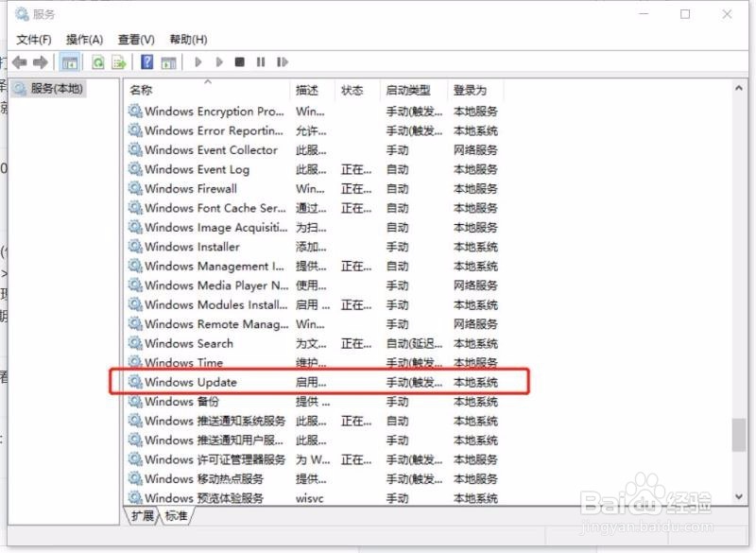Click the Start service play icon

198,61
